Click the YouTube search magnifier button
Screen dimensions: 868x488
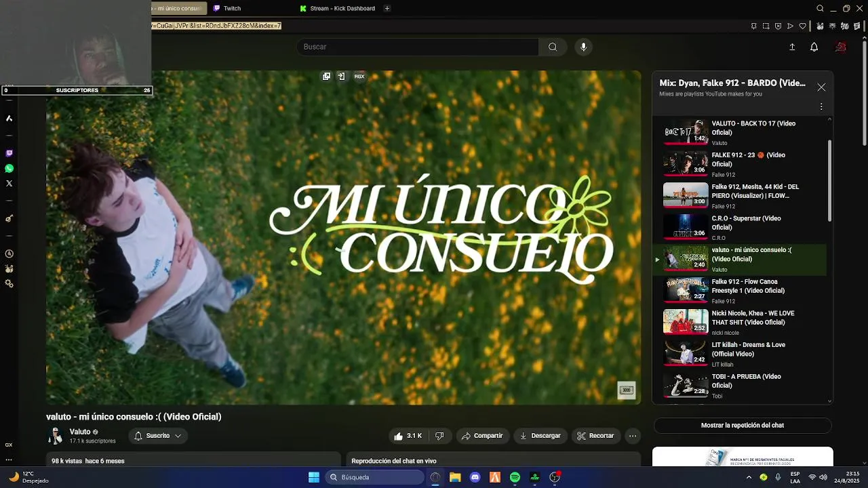click(x=553, y=47)
